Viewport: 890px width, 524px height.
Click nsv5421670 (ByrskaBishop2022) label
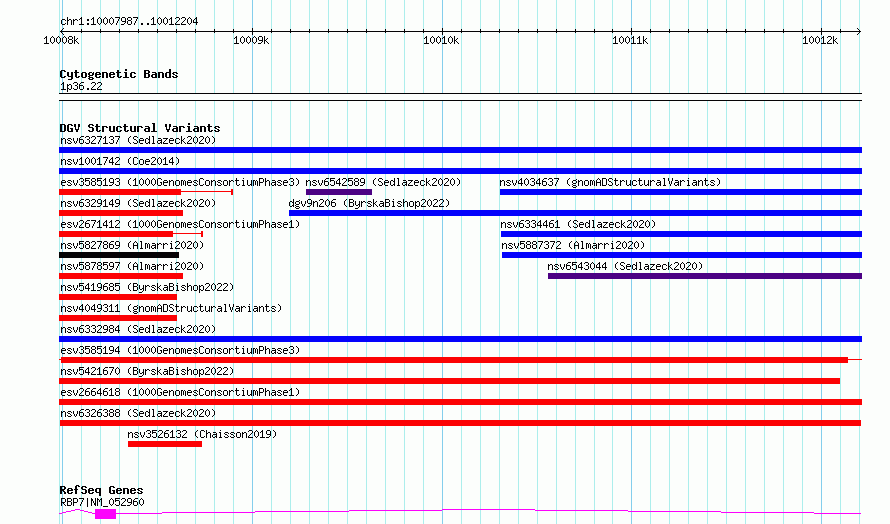click(x=147, y=371)
